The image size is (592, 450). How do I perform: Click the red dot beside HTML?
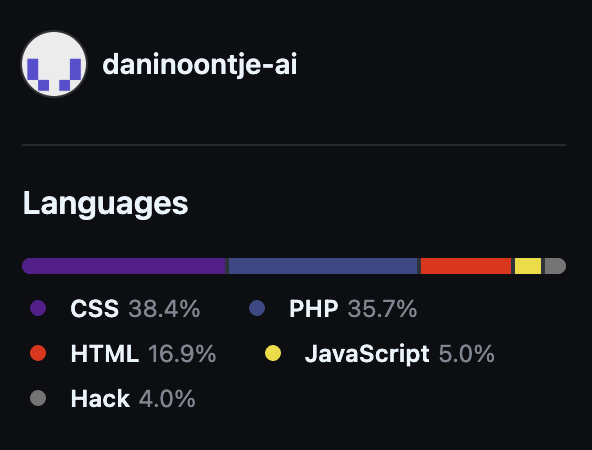tap(38, 353)
